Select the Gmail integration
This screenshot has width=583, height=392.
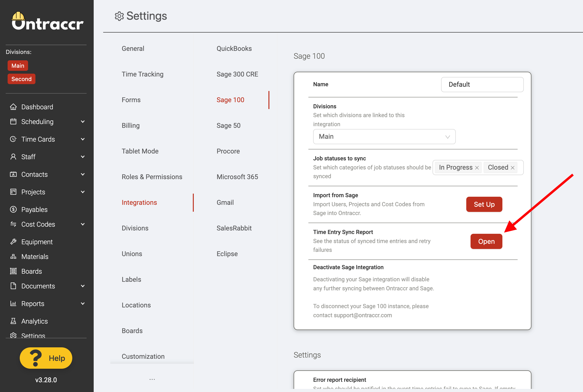[225, 202]
